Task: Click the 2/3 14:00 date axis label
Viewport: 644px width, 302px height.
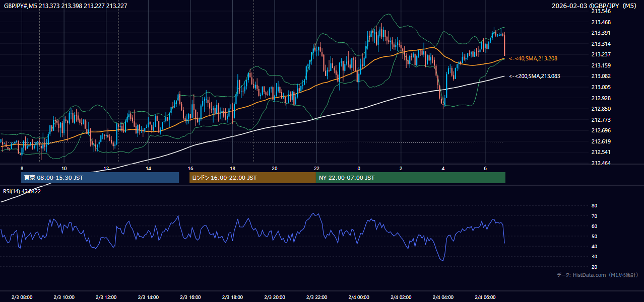Action: tap(148, 297)
